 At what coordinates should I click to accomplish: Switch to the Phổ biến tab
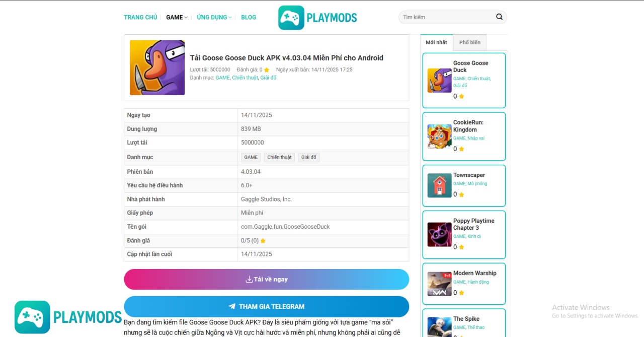click(x=470, y=42)
